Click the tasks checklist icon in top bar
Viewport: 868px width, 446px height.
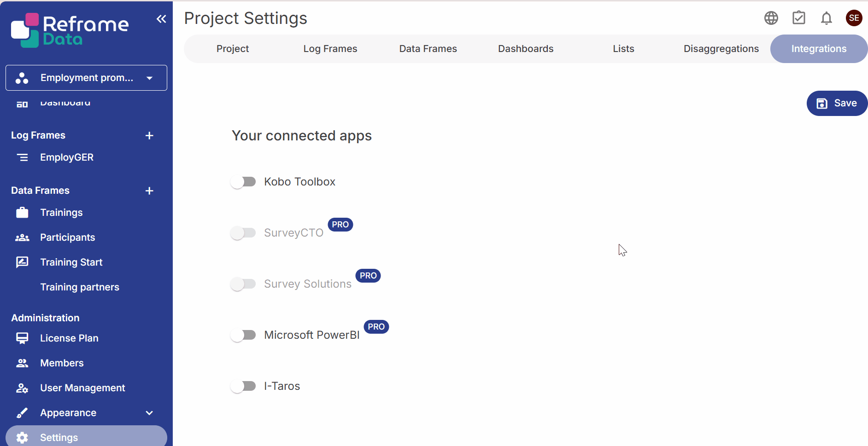pyautogui.click(x=799, y=18)
